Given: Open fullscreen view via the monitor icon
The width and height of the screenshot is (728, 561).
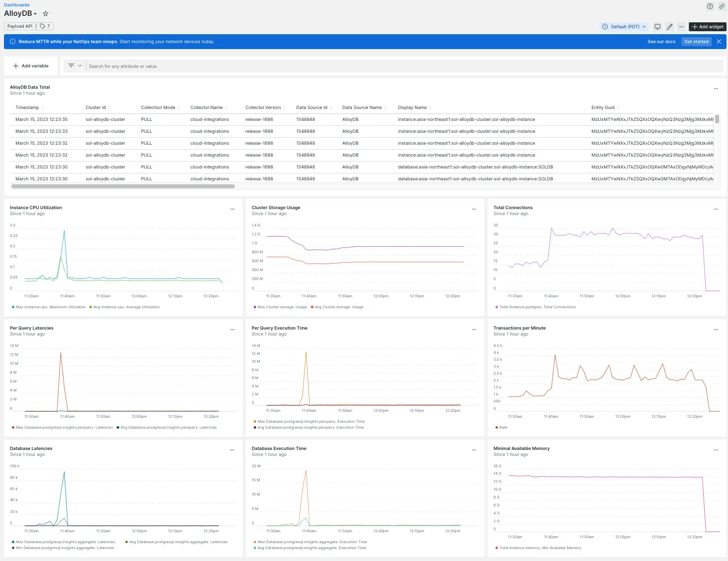Looking at the screenshot, I should click(658, 26).
